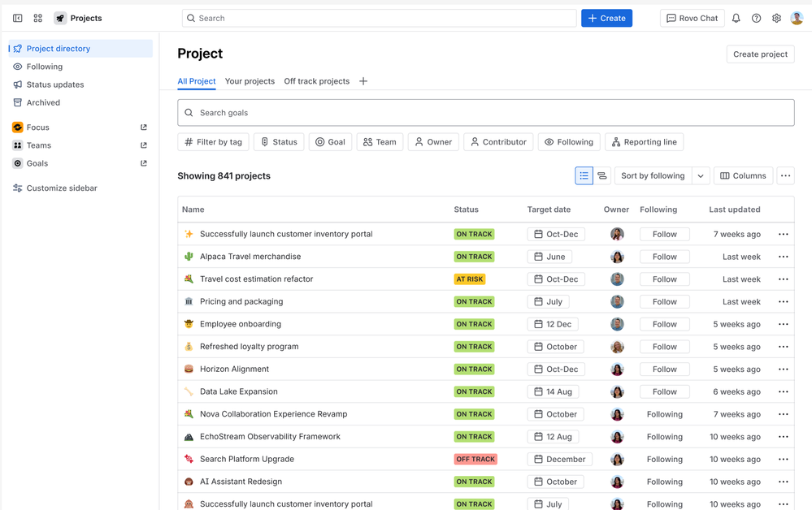Image resolution: width=812 pixels, height=510 pixels.
Task: Click the Last updated column header
Action: pos(734,210)
